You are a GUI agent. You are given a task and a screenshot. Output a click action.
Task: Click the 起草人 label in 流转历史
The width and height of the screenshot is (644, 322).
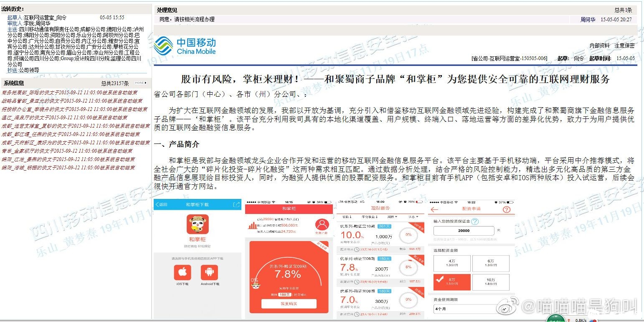(15, 18)
